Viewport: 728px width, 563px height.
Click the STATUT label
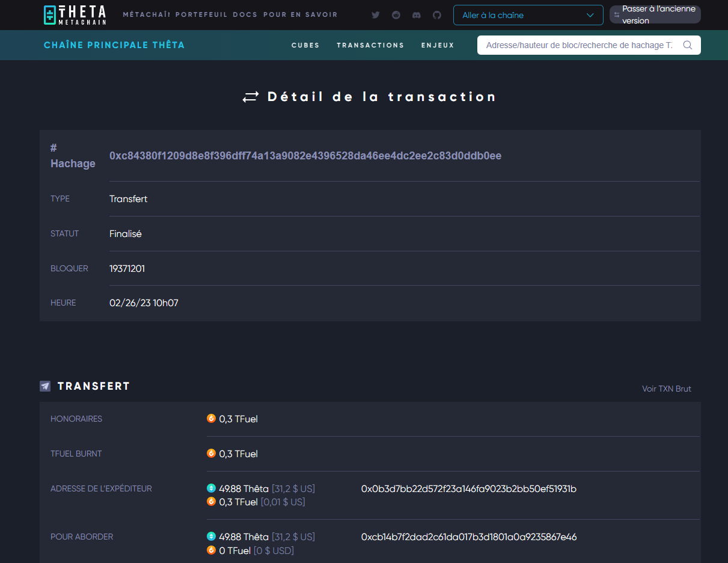(x=64, y=233)
